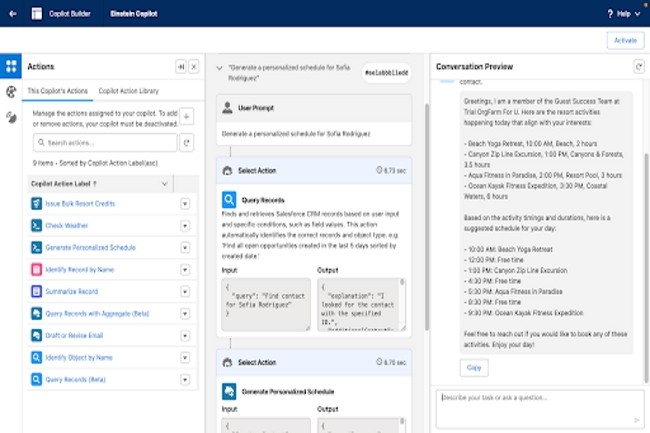Click the Summarize Record icon
Image resolution: width=650 pixels, height=433 pixels.
(36, 291)
